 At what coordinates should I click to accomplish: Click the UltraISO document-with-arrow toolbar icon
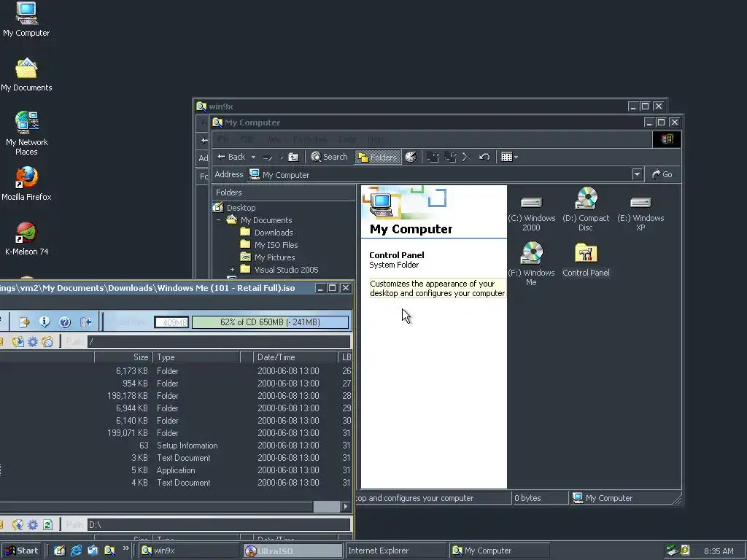pos(24,322)
